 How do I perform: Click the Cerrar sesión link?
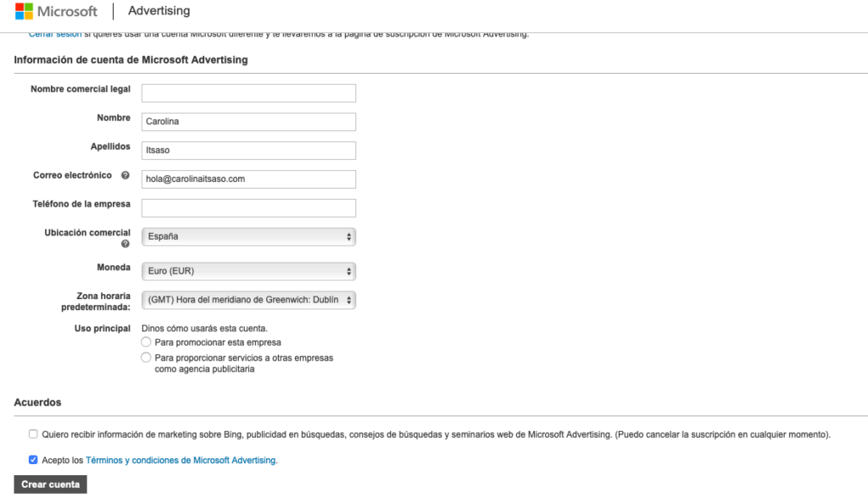(x=55, y=34)
